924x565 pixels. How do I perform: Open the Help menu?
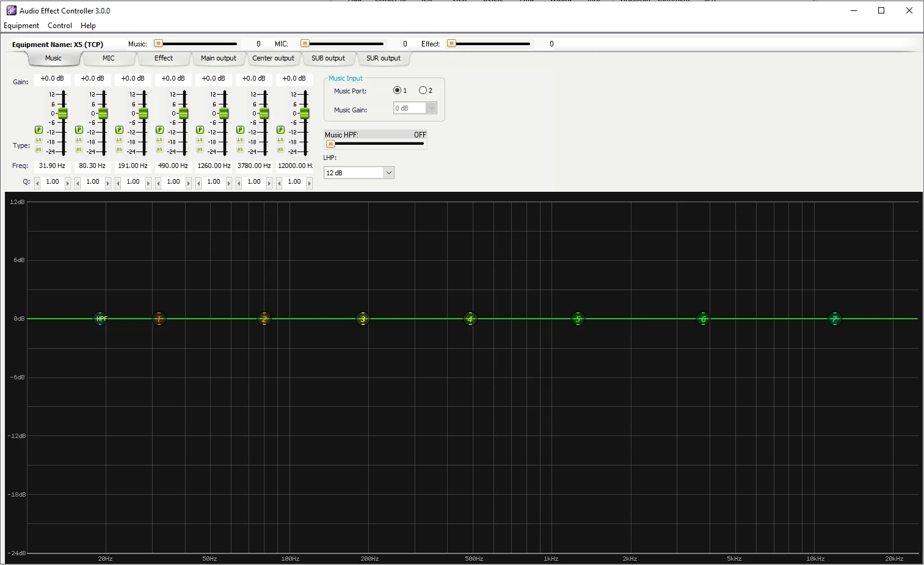coord(88,26)
